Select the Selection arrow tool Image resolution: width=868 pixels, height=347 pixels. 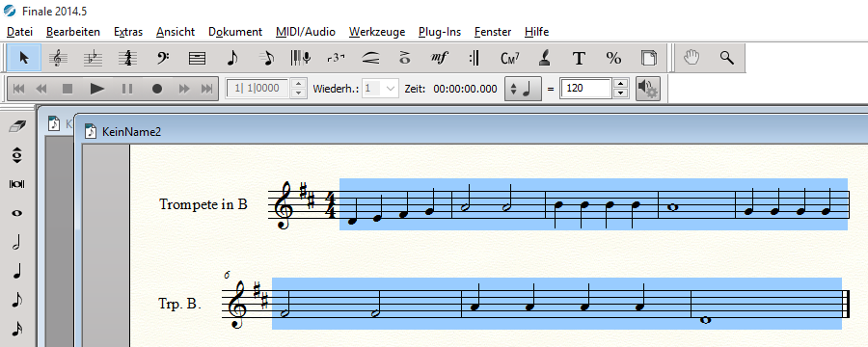[x=24, y=58]
